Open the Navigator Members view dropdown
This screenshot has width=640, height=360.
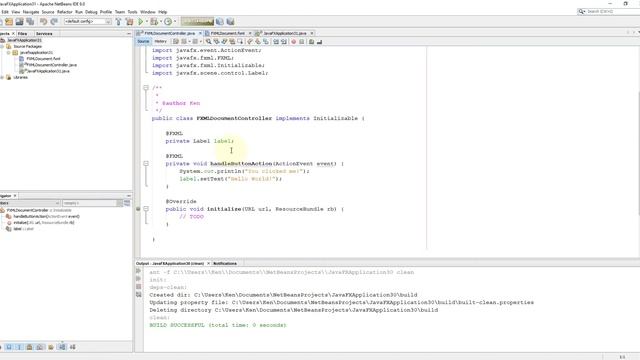coord(30,203)
